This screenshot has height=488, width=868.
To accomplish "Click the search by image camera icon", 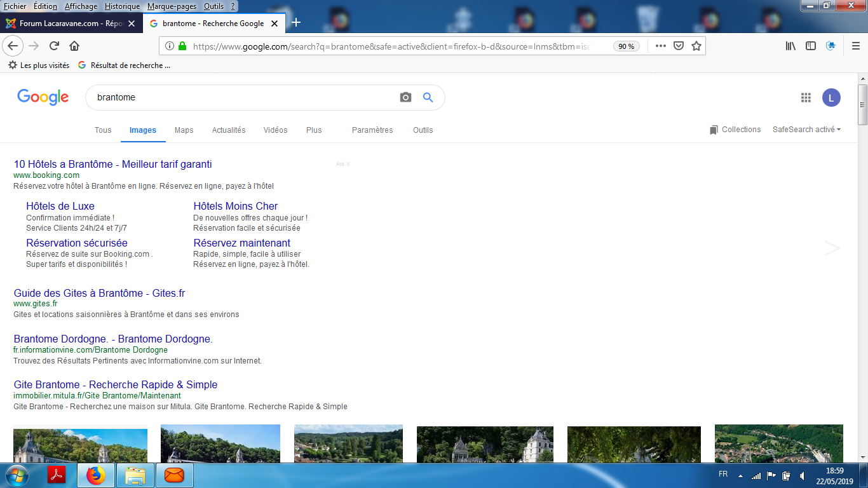I will pos(405,97).
